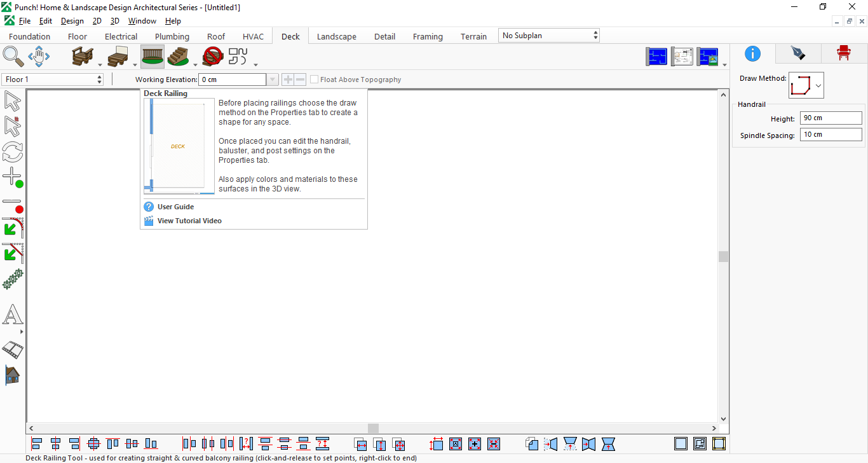868x463 pixels.
Task: Click the film strip icon in left sidebar
Action: coord(13,349)
